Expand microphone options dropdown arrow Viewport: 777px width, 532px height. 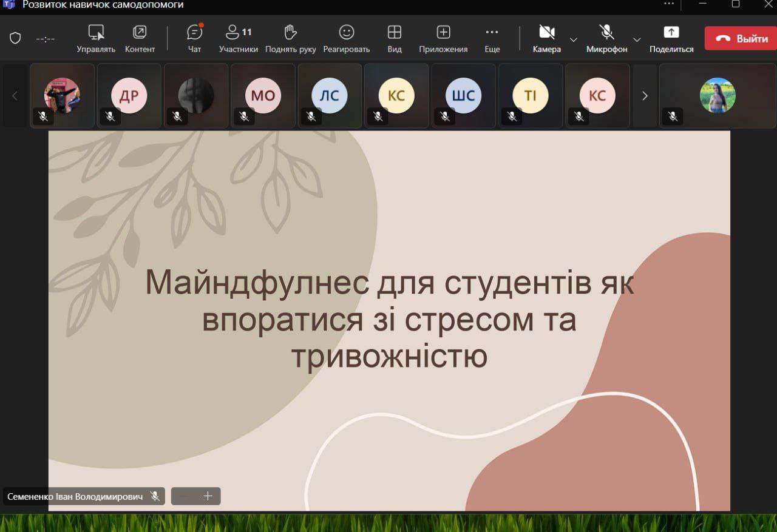637,39
